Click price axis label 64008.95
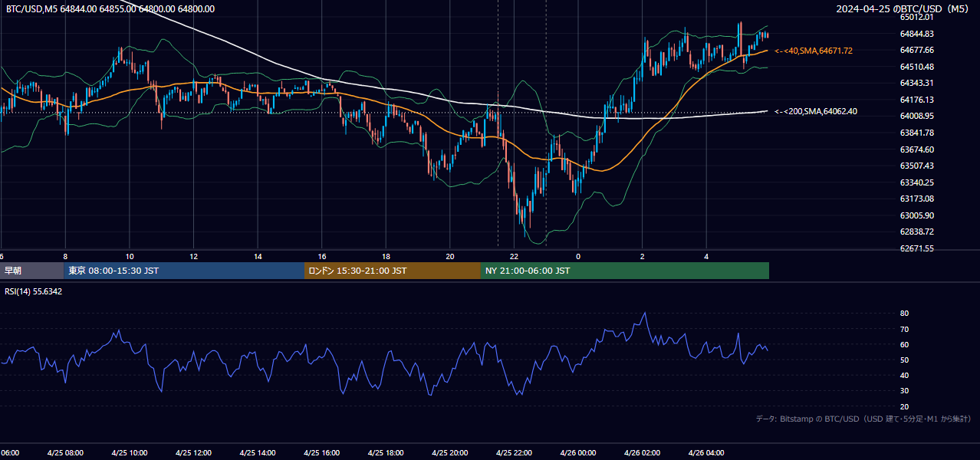 (x=916, y=116)
